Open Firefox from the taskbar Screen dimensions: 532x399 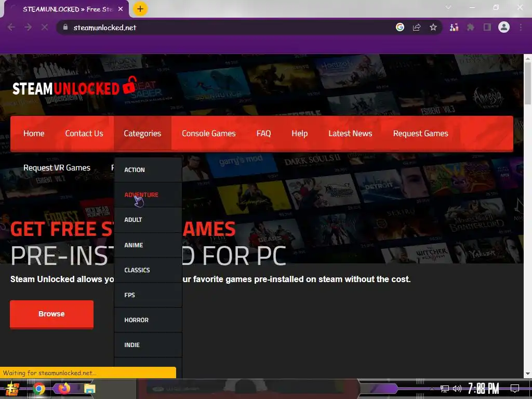(x=64, y=388)
